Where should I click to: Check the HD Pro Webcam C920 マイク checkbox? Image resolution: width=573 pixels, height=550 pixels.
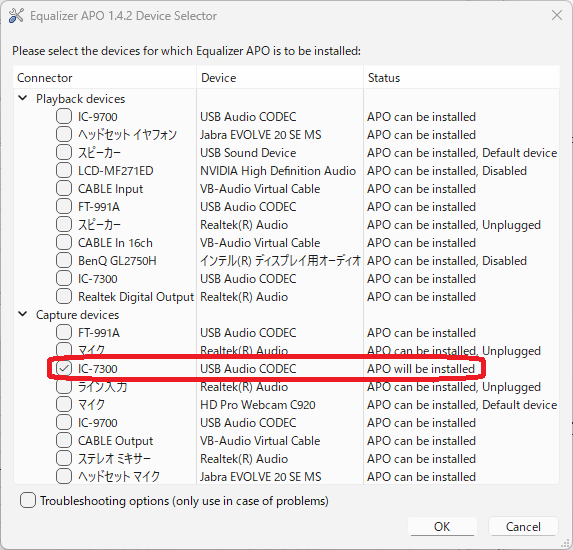(64, 405)
